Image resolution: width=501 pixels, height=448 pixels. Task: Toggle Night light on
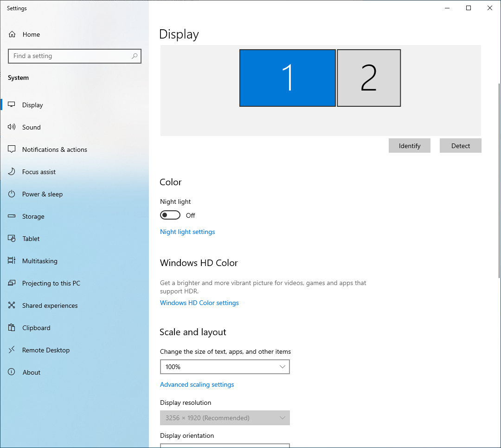170,214
